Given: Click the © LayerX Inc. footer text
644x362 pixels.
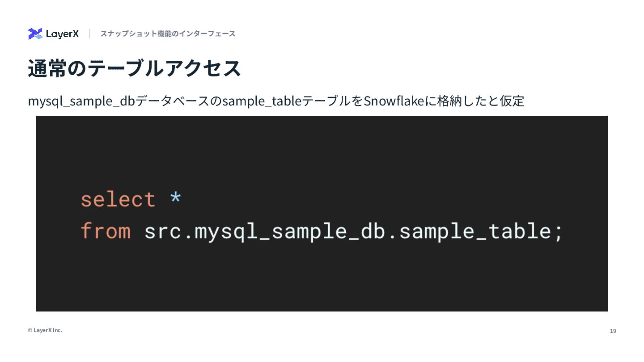Looking at the screenshot, I should 45,330.
